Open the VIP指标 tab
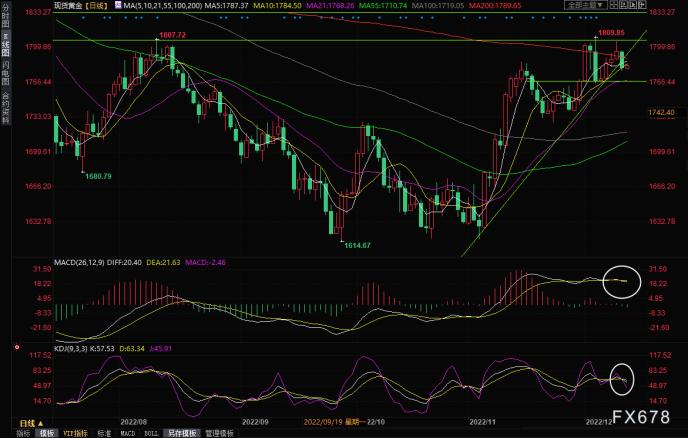Screen dimensions: 688x438 point(75,433)
